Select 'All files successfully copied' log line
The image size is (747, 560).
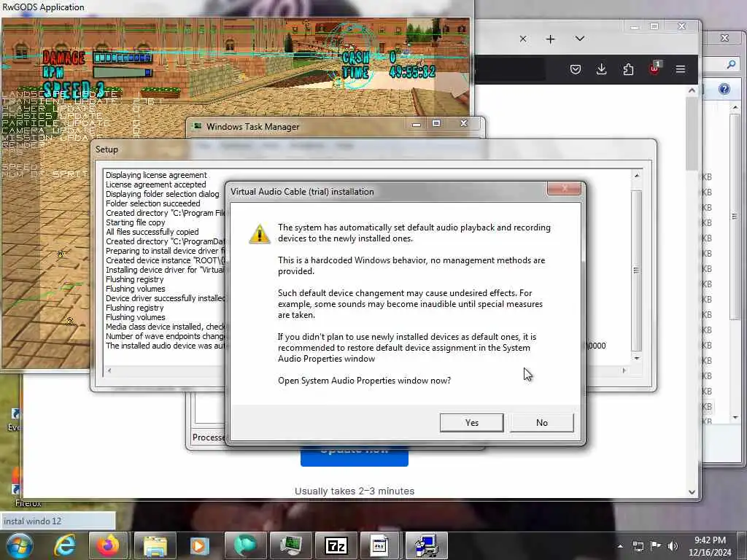tap(152, 232)
